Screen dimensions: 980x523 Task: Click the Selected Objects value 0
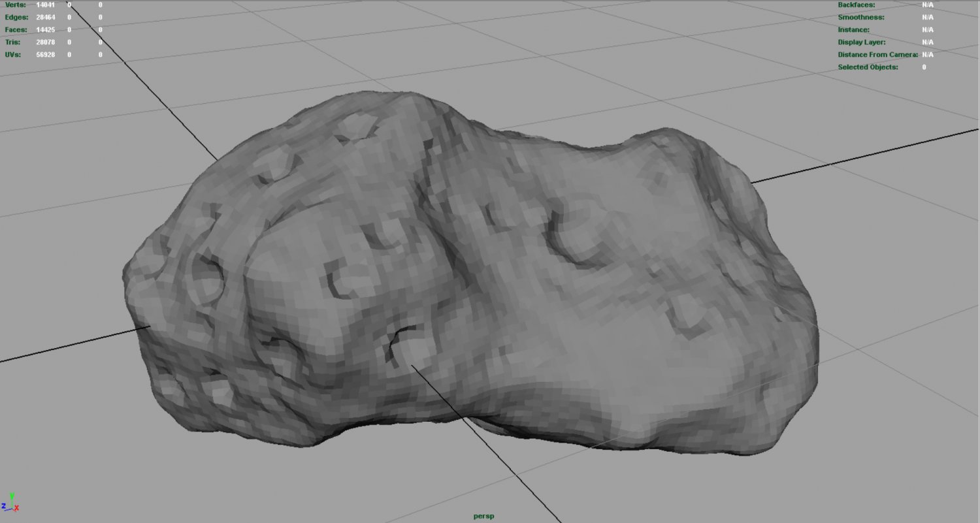(x=924, y=67)
